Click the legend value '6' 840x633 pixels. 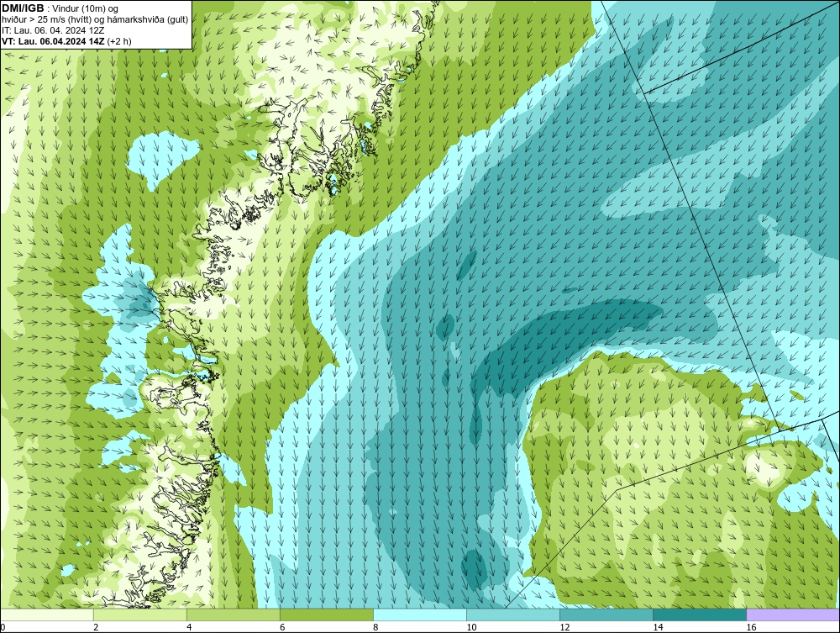(282, 627)
